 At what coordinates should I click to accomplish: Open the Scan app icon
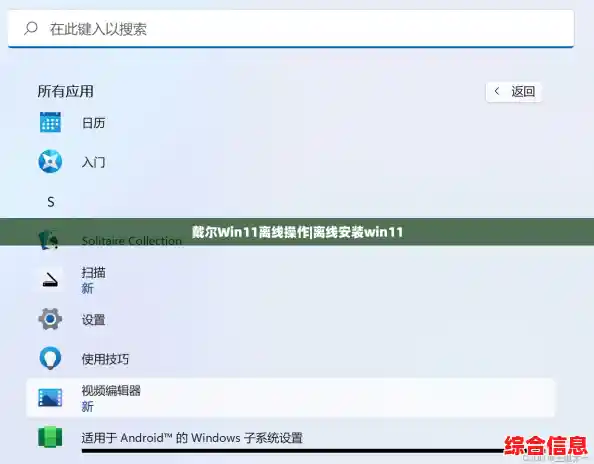click(x=50, y=280)
